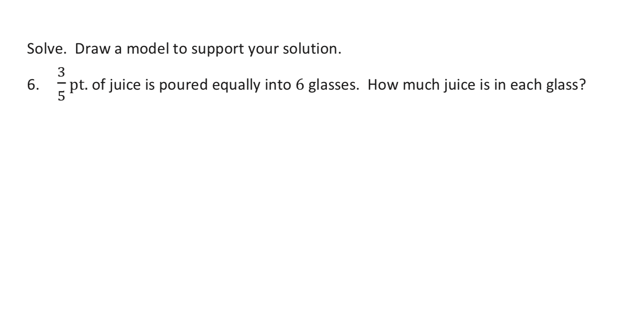Click the denominator 5 of the fraction
The image size is (644, 328).
point(62,96)
